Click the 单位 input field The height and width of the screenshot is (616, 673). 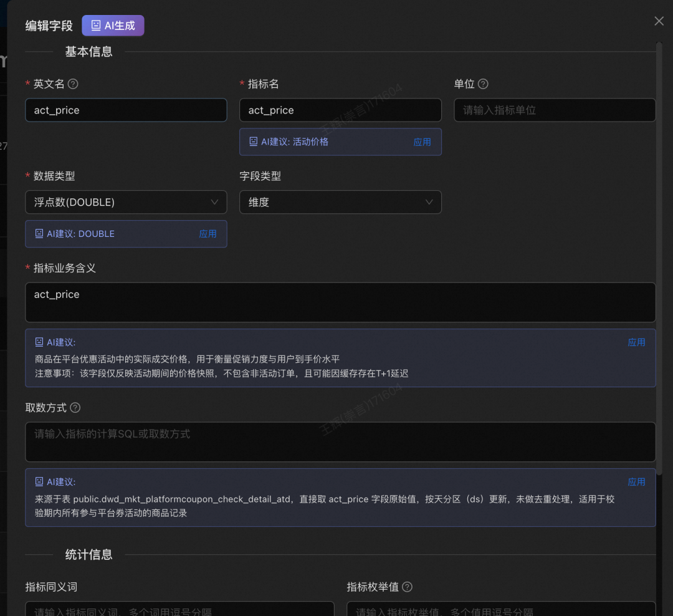click(x=555, y=110)
